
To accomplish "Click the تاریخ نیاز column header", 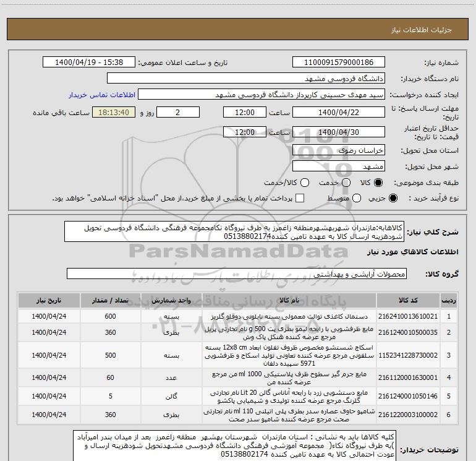I will 49,300.
